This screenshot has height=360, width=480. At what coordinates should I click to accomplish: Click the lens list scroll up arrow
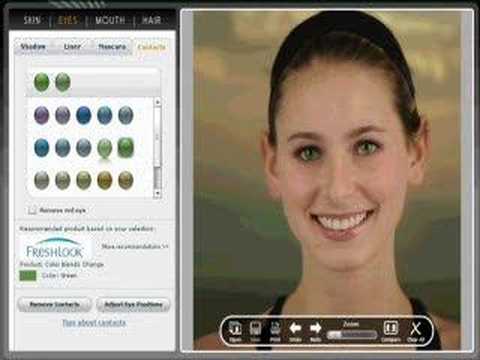157,102
